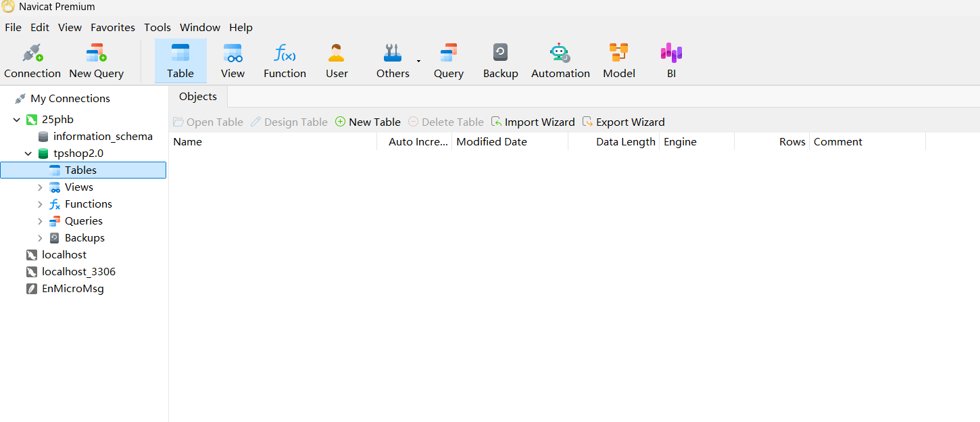Viewport: 980px width, 422px height.
Task: Sort by the Name column header
Action: pyautogui.click(x=272, y=142)
